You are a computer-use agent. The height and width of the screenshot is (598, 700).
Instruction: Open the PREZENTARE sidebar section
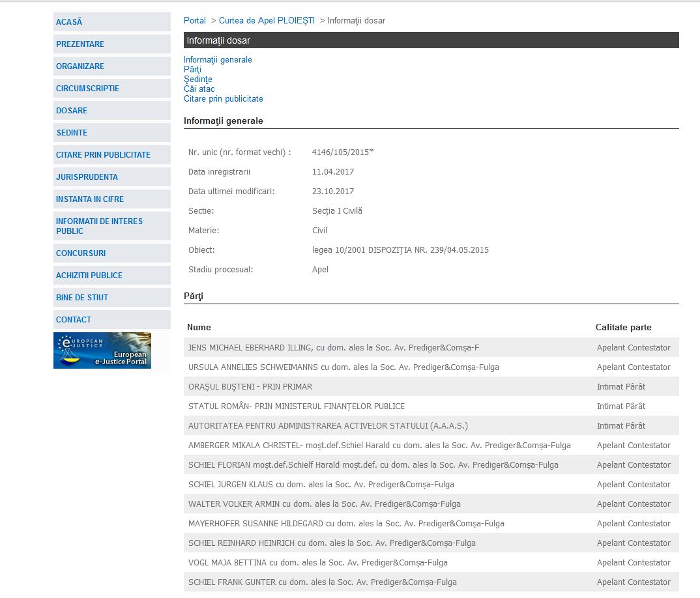pos(80,44)
